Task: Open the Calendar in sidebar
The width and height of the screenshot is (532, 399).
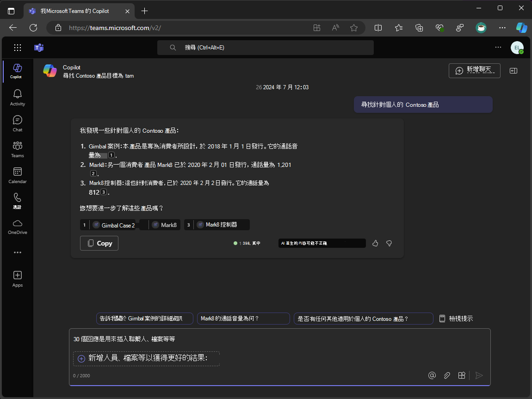Action: (17, 175)
